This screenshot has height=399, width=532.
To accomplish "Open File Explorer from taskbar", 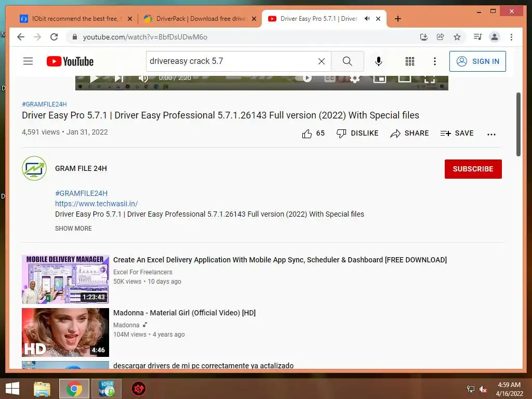I will [x=42, y=389].
